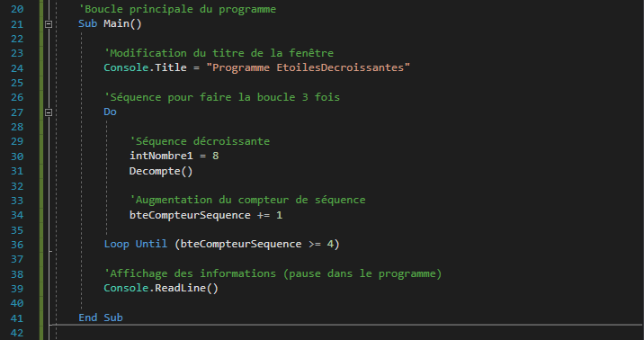Click line number 41 in the gutter

17,318
